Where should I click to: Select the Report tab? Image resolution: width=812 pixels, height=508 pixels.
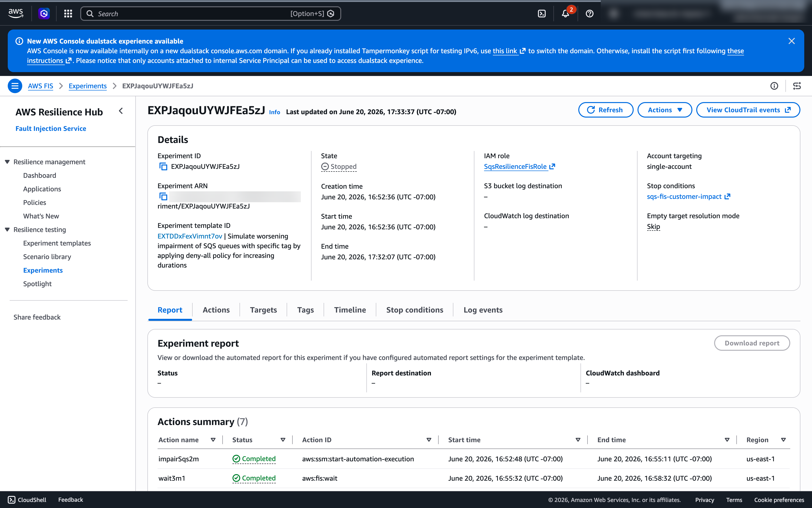tap(170, 310)
